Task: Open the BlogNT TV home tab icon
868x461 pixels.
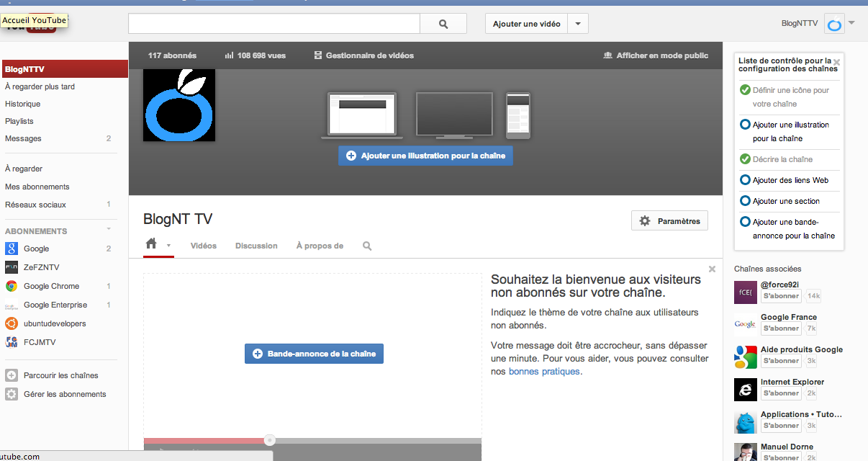Action: pos(151,244)
